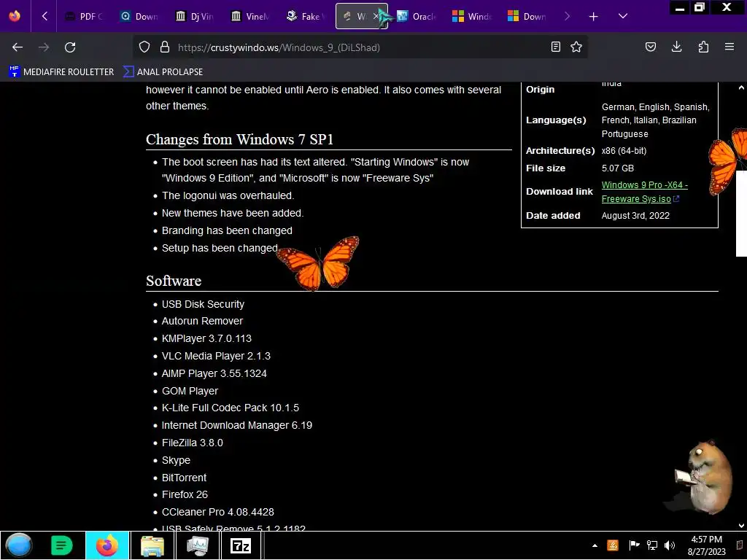The height and width of the screenshot is (560, 747).
Task: Switch to the Windo tab
Action: (x=472, y=16)
